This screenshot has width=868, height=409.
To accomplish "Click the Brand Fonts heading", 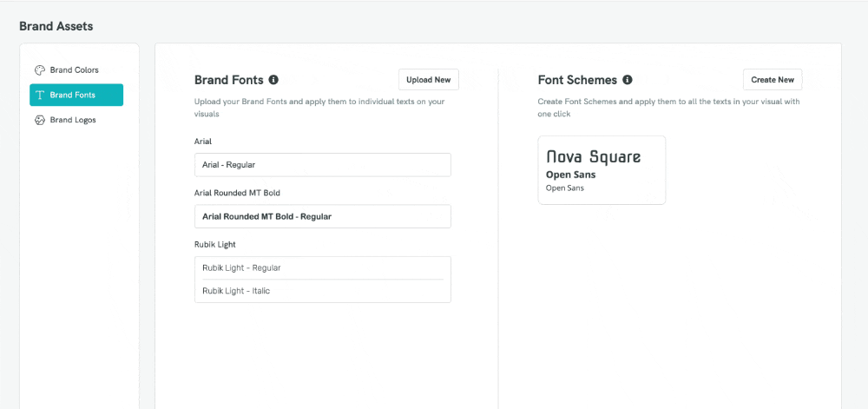I will [x=228, y=80].
